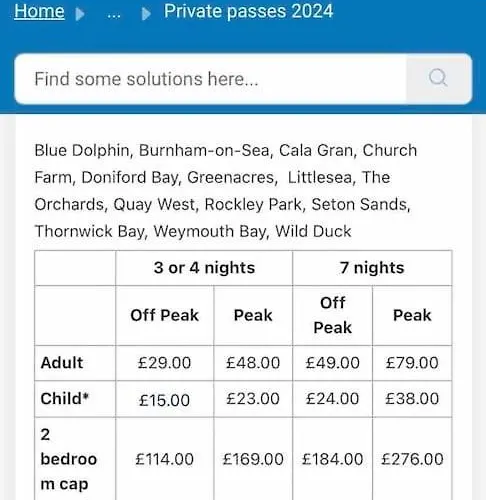The image size is (486, 500).
Task: Click the Child 7 nights peak £38.00 cell
Action: (x=412, y=399)
